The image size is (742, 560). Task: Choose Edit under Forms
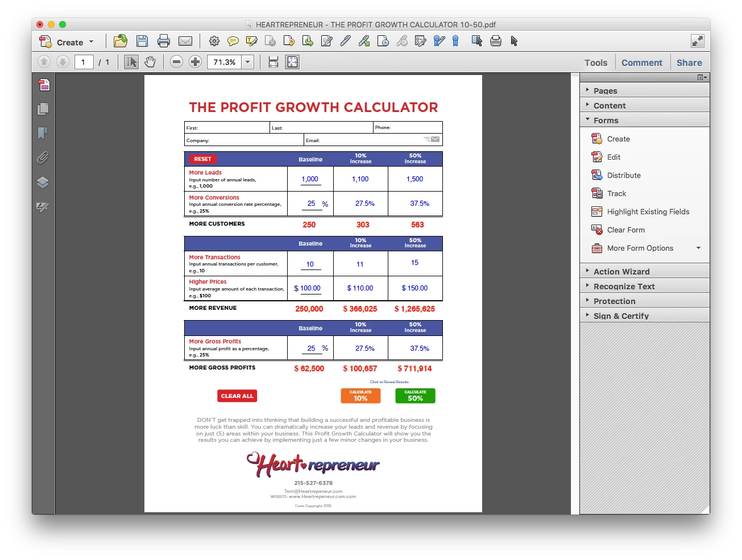606,157
